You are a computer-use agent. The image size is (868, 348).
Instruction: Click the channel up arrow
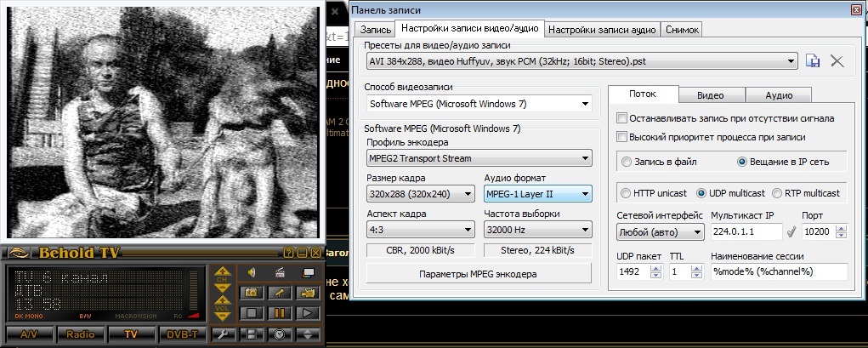point(221,274)
